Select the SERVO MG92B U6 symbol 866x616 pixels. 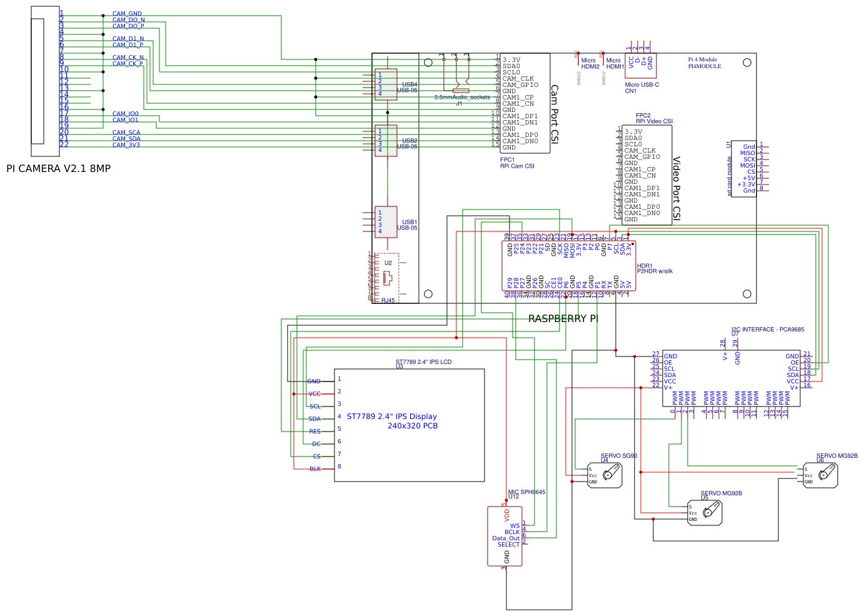click(x=820, y=475)
